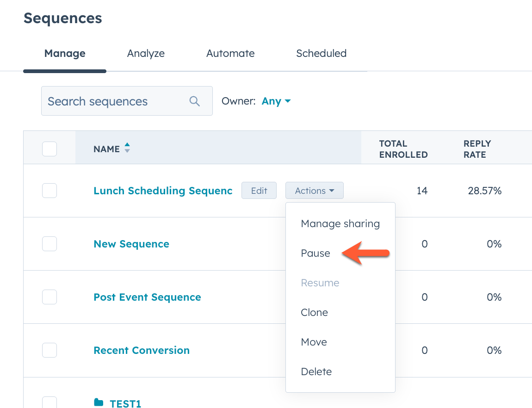Check the Lunch Scheduling Sequence checkbox

click(49, 191)
